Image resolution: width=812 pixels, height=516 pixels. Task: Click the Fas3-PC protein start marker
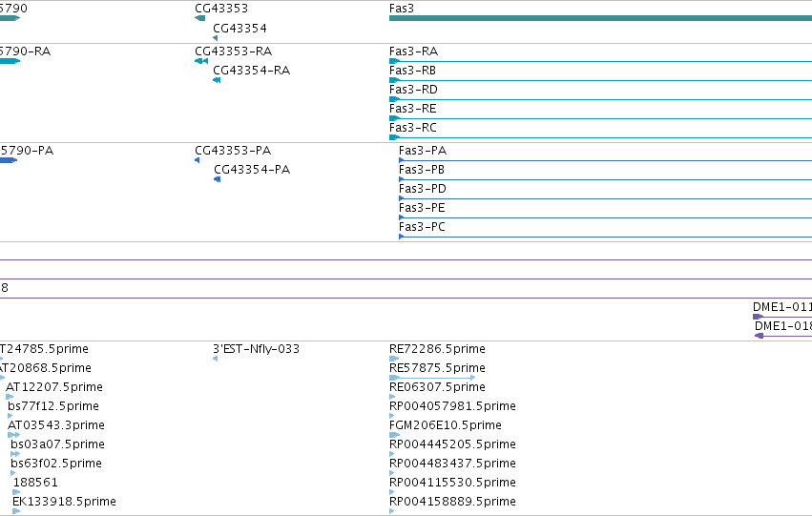[x=402, y=237]
